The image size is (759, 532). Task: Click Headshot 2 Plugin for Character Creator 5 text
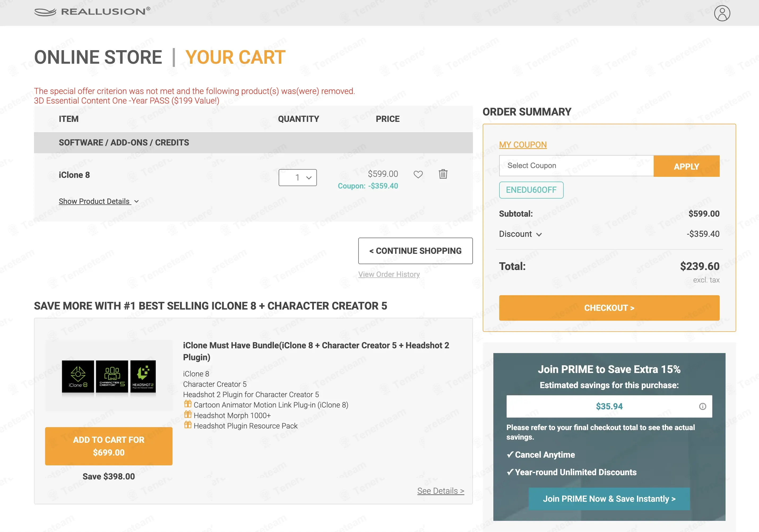pos(251,394)
